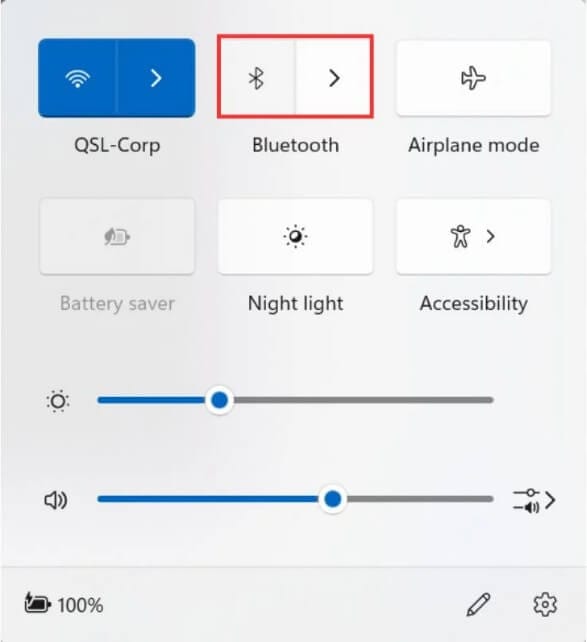Open the Accessibility options chevron

[x=490, y=236]
